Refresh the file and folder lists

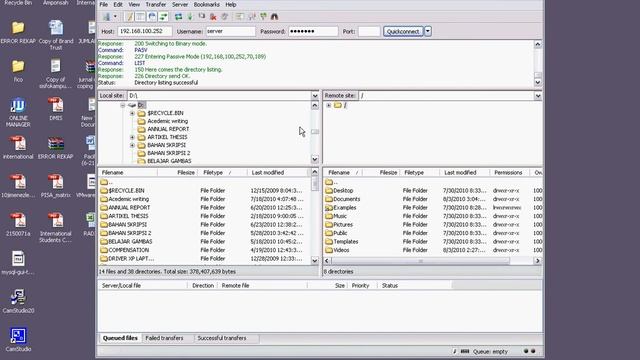[x=178, y=17]
